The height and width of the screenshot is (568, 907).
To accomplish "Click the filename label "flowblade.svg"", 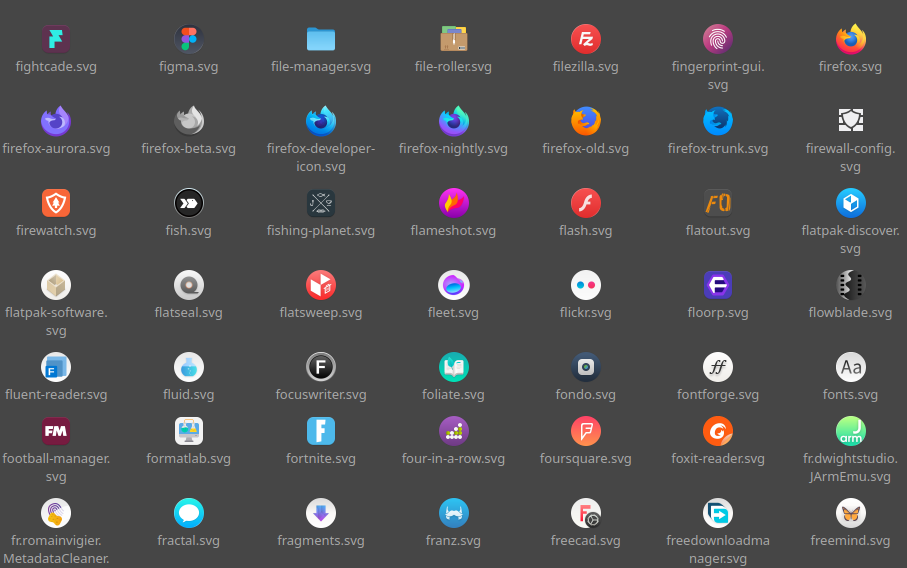I will [x=850, y=313].
